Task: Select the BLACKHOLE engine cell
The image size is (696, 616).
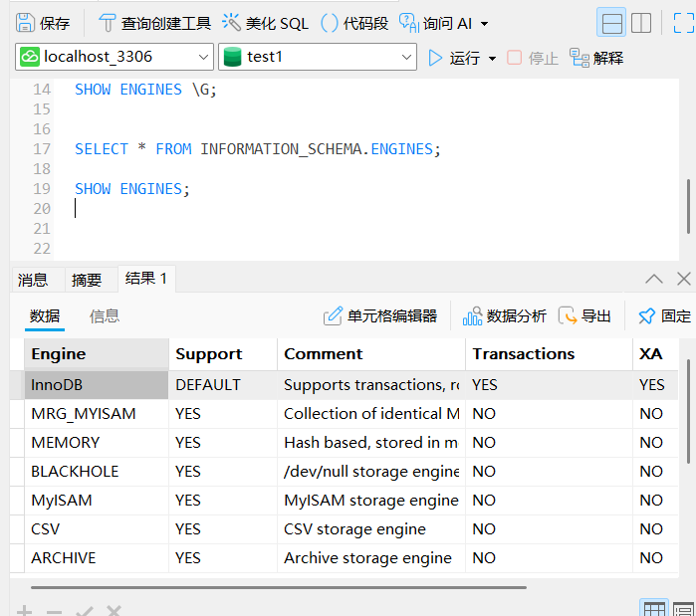Action: tap(97, 472)
